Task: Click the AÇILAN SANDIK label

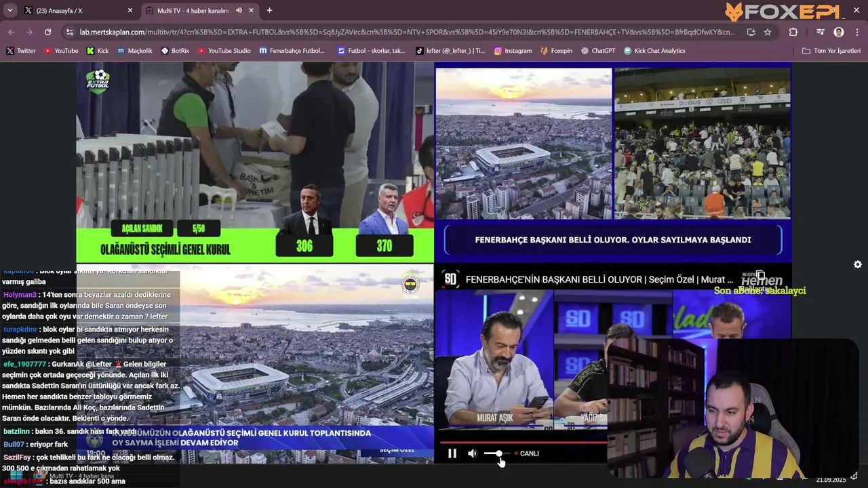Action: [x=141, y=228]
